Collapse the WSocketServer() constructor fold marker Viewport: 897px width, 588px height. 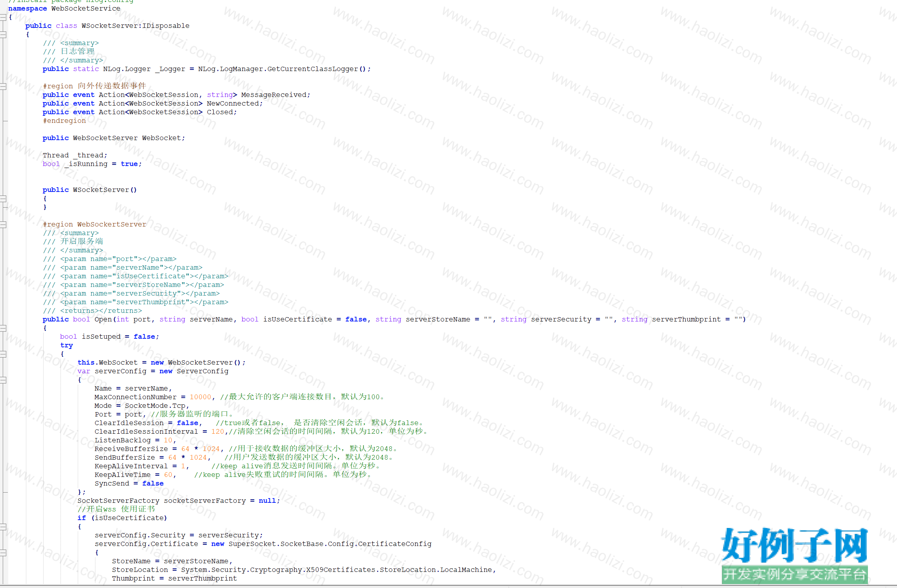[x=3, y=199]
